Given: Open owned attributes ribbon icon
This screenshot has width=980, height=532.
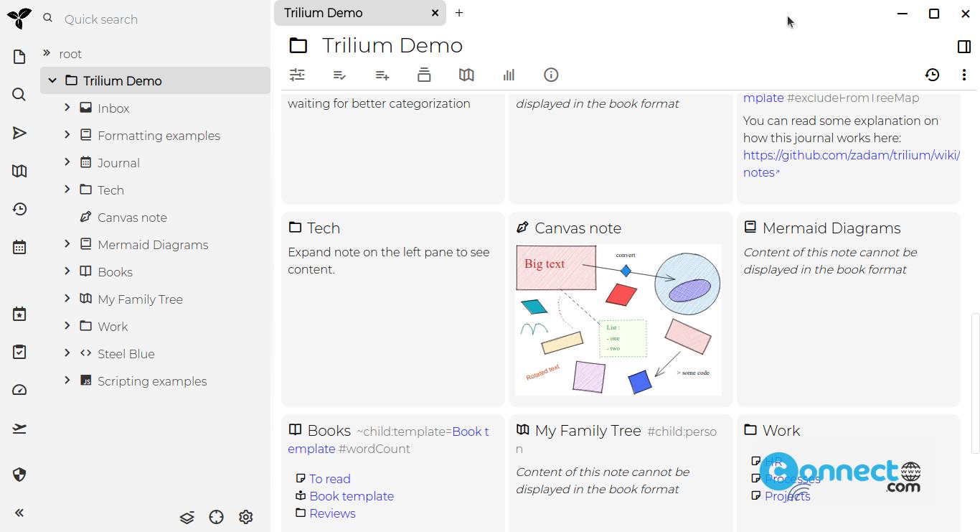Looking at the screenshot, I should [340, 75].
